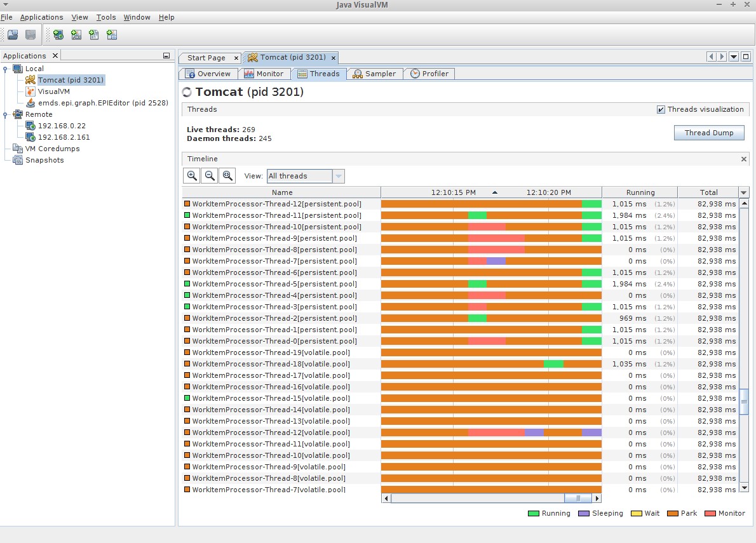This screenshot has height=543, width=756.
Task: Open the View menu
Action: [79, 17]
